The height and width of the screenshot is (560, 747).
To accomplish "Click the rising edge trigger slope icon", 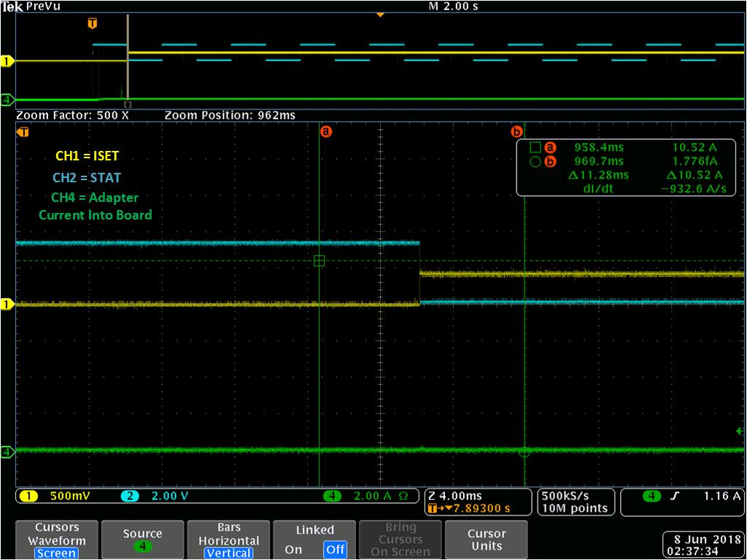I will tap(674, 496).
